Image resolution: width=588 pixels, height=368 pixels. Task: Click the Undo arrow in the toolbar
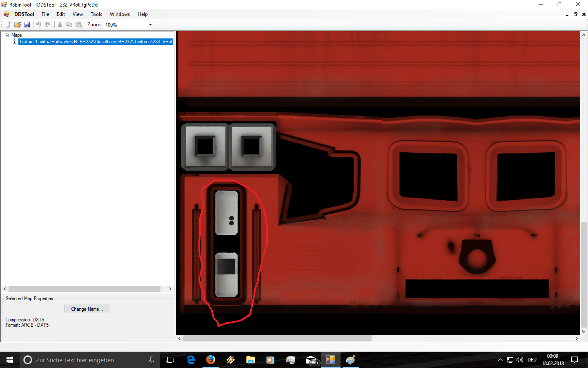tap(39, 25)
